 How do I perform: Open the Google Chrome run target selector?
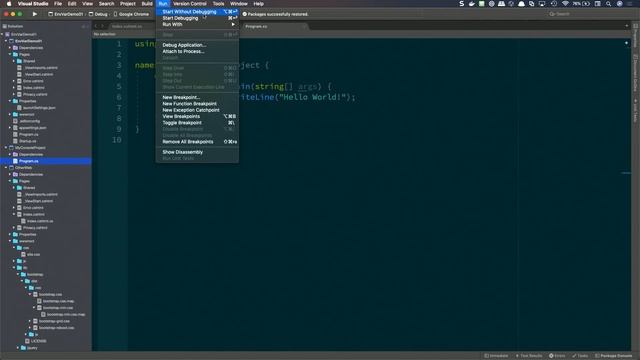131,14
